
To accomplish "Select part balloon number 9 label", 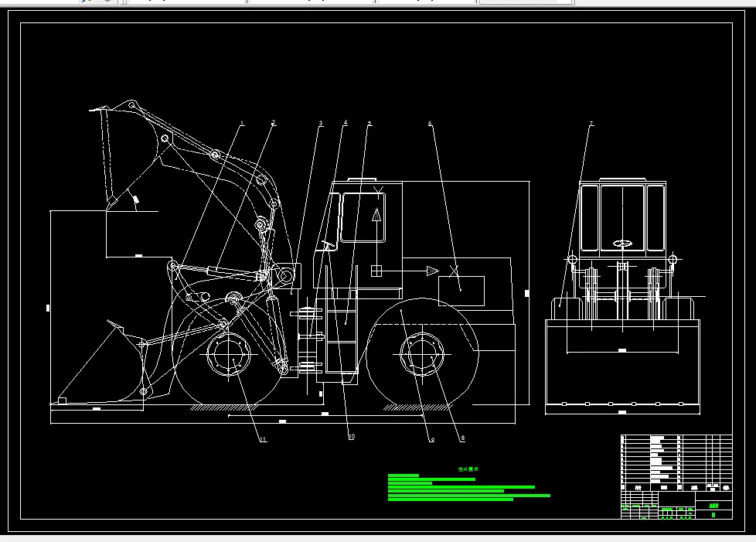I will (x=431, y=439).
